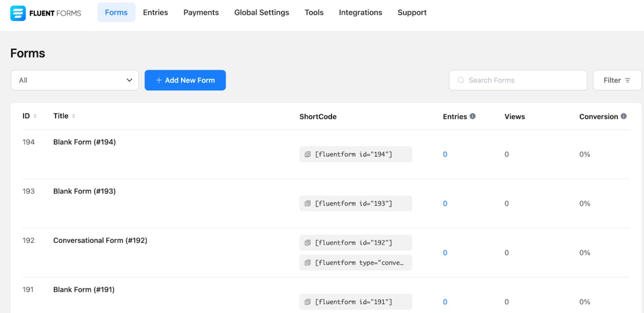Go to Global Settings

262,13
